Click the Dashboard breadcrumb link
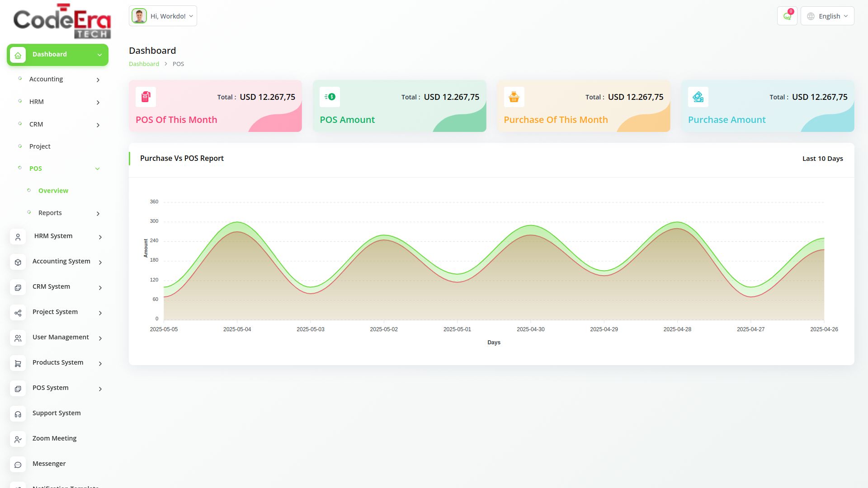The height and width of the screenshot is (488, 868). point(144,64)
